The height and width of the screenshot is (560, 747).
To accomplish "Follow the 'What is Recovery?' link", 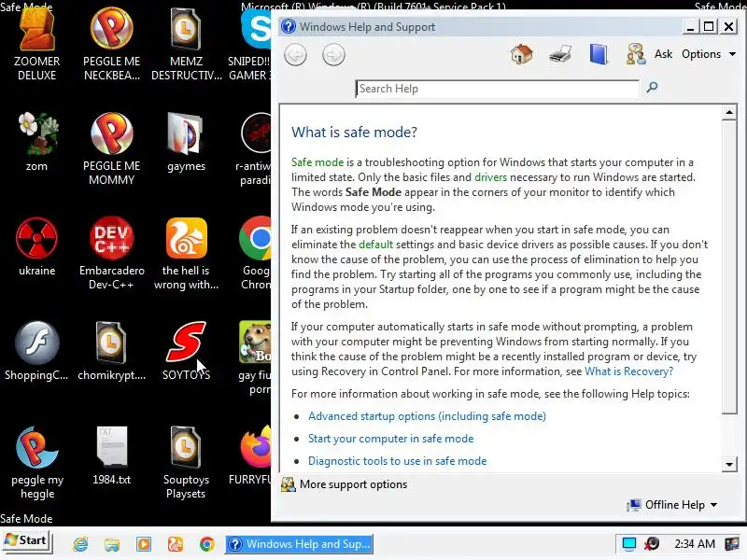I will 628,371.
